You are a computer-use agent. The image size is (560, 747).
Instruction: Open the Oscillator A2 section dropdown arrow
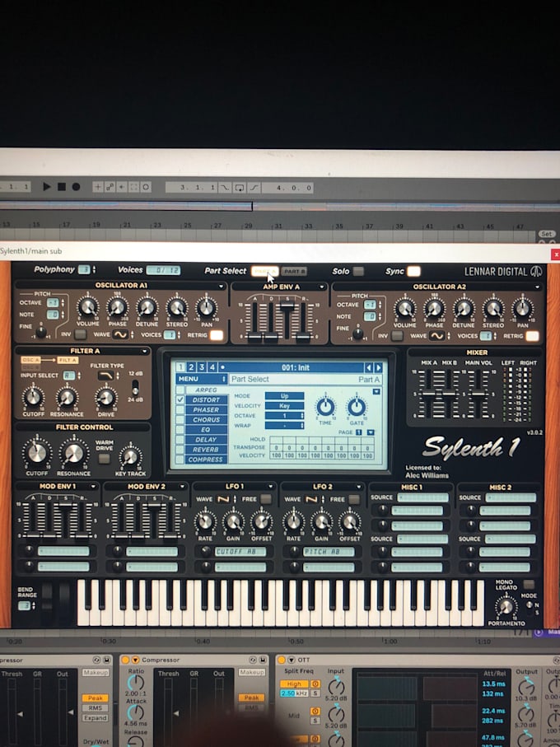537,287
